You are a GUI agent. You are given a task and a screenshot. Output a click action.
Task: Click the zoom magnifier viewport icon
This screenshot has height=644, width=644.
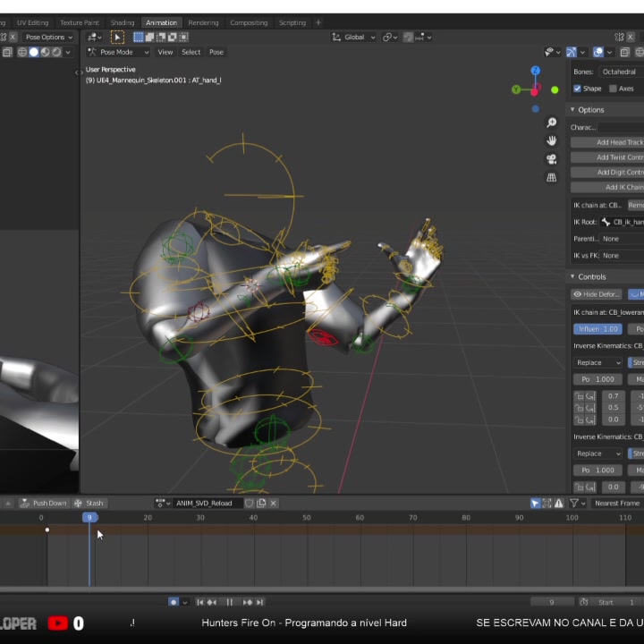(552, 123)
